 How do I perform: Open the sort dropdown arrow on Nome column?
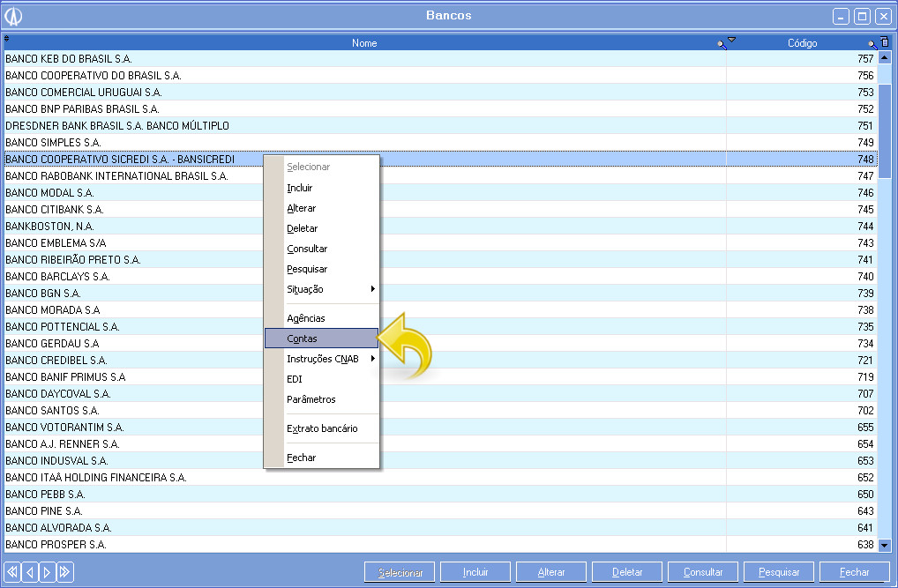(731, 40)
